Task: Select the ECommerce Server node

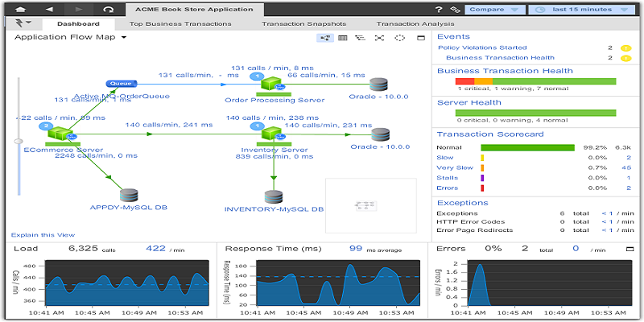Action: pos(61,134)
